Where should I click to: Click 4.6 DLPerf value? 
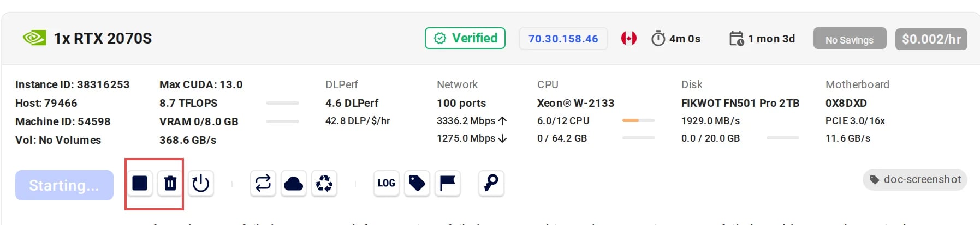point(352,103)
